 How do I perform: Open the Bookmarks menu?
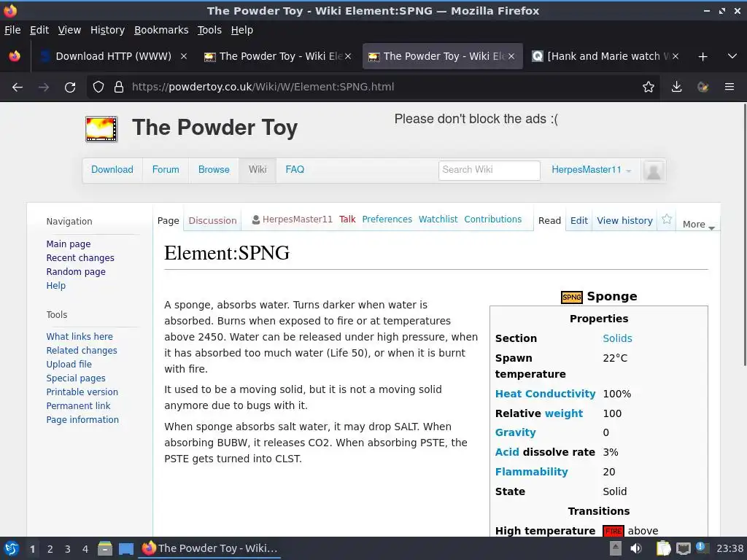[161, 30]
